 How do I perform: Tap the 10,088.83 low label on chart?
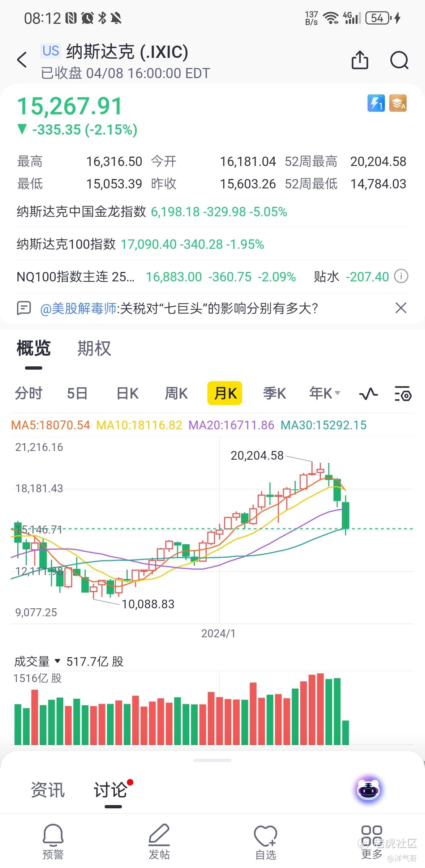148,604
